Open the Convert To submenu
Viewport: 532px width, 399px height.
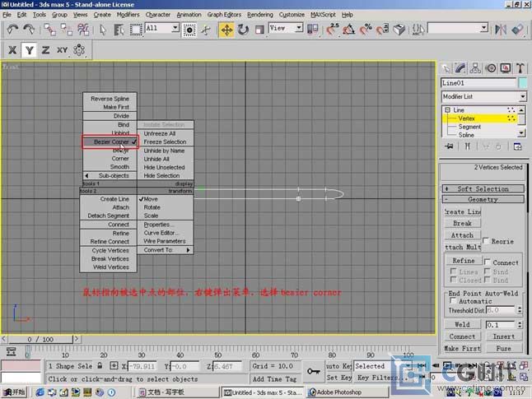(166, 250)
